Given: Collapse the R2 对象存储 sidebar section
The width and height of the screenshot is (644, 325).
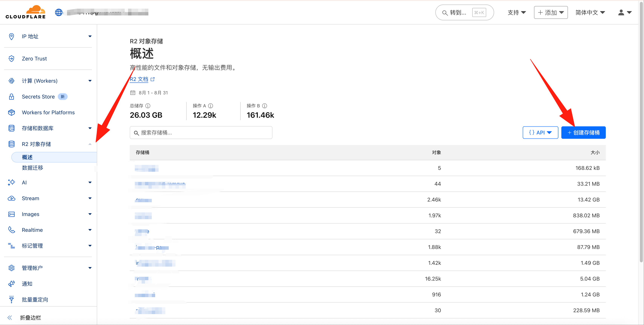Looking at the screenshot, I should tap(90, 144).
